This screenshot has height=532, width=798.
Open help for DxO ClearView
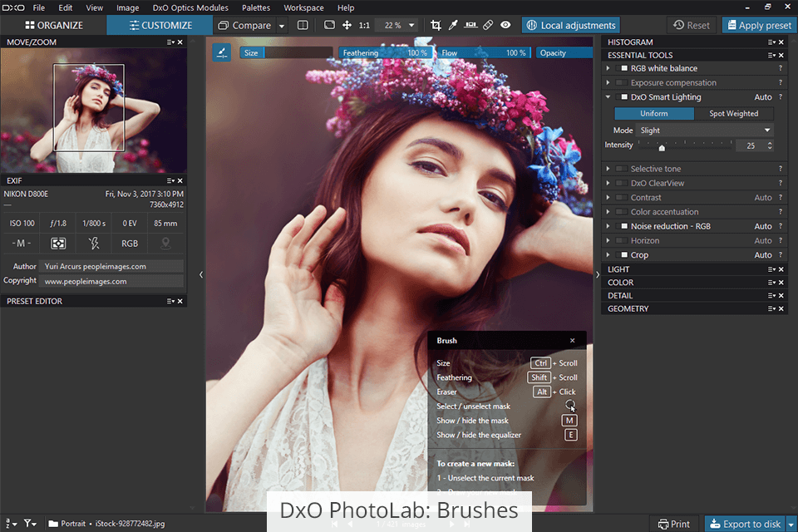coord(781,183)
